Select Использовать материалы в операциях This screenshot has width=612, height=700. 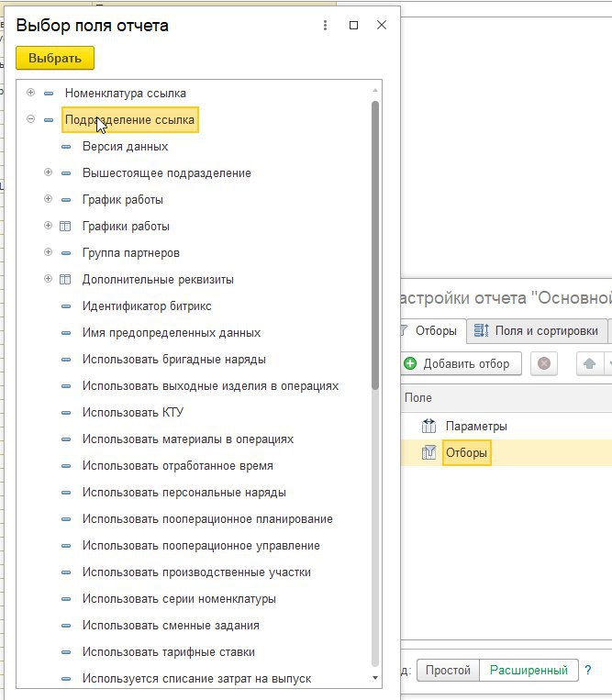pos(188,439)
